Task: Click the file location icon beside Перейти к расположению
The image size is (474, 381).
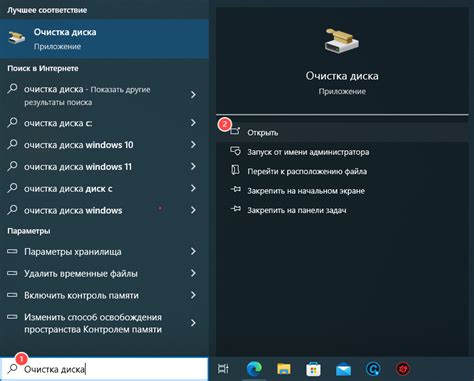Action: tap(235, 170)
